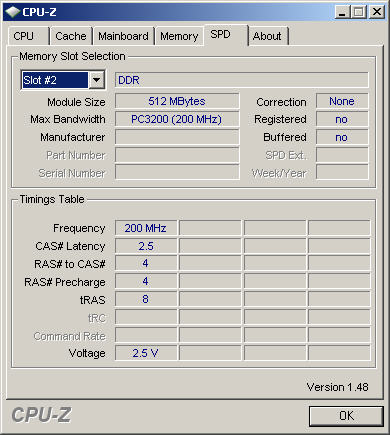Click the RAS# Precharge value 4
This screenshot has height=435, width=390.
[x=146, y=281]
